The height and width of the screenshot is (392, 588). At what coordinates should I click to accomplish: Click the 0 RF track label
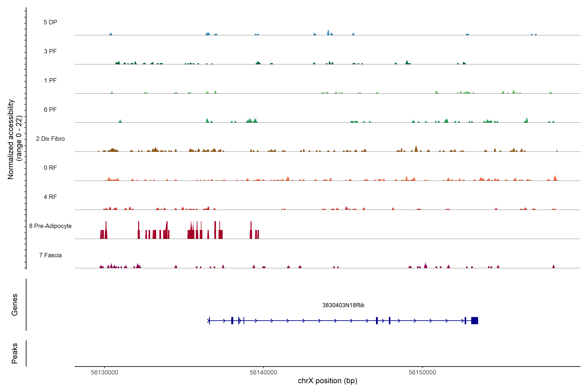click(50, 168)
